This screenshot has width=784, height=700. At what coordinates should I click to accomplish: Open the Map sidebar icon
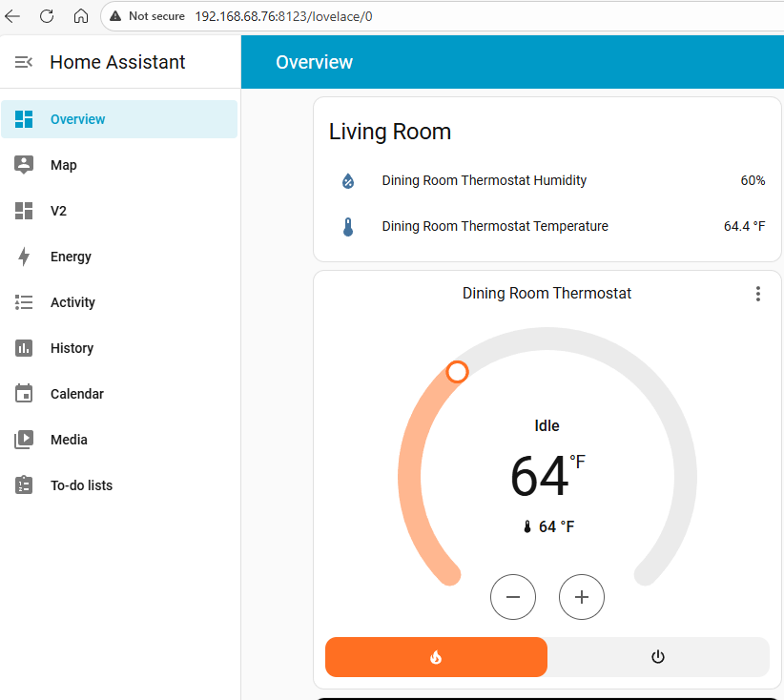tap(24, 165)
